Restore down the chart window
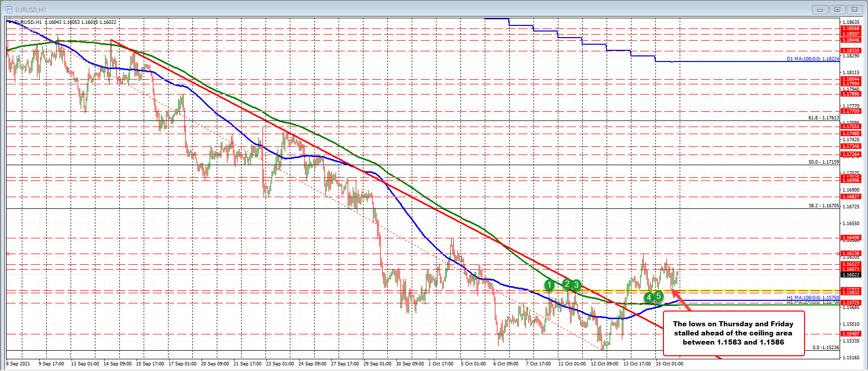868x371 pixels. click(837, 9)
